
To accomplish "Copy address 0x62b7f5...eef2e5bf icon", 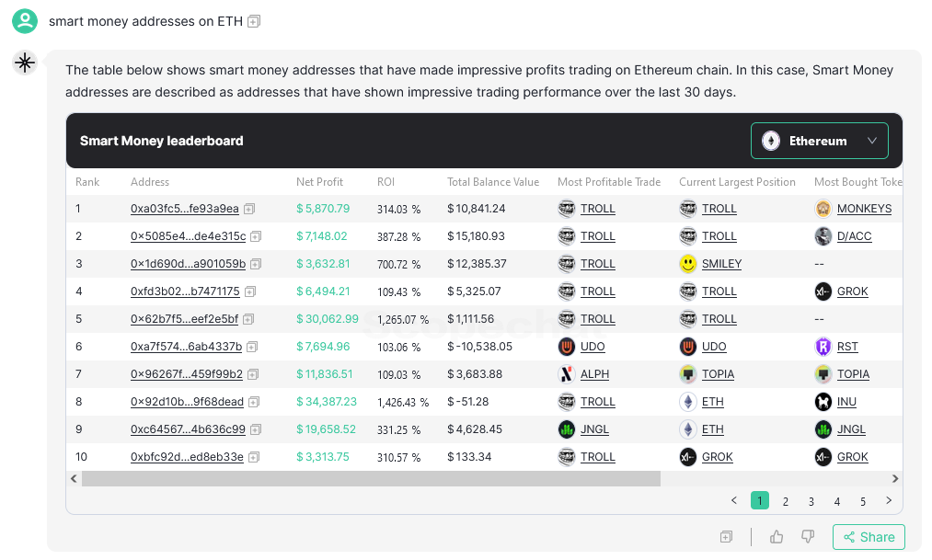I will click(x=248, y=319).
